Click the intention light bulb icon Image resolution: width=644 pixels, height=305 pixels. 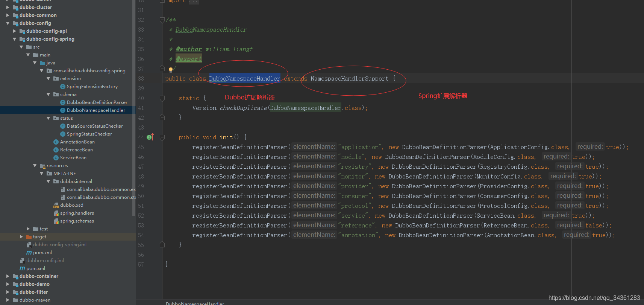coord(171,70)
